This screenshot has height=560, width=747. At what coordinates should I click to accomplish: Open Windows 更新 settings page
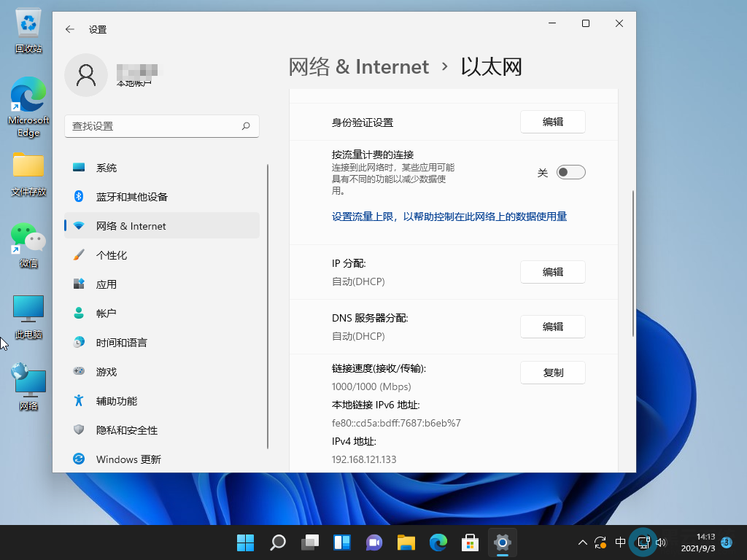pyautogui.click(x=128, y=459)
